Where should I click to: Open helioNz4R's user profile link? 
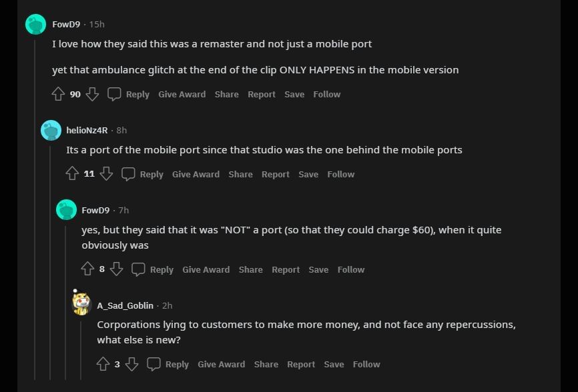87,130
